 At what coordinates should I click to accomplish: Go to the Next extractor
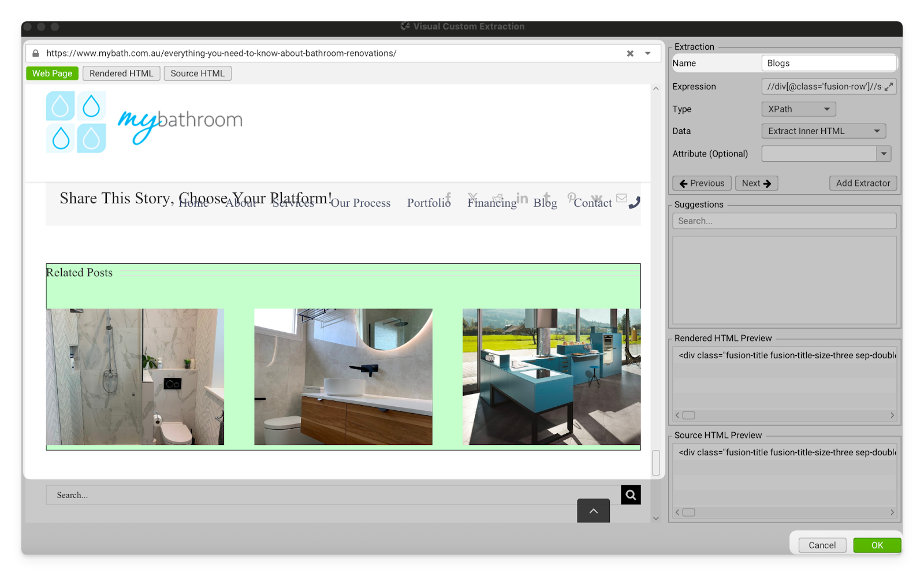pyautogui.click(x=756, y=183)
